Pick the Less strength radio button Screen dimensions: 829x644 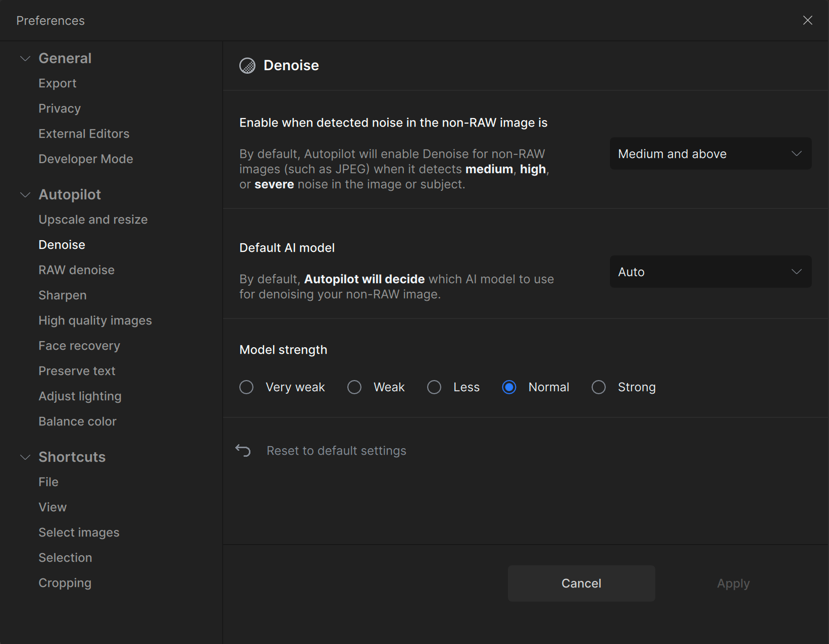pyautogui.click(x=434, y=387)
